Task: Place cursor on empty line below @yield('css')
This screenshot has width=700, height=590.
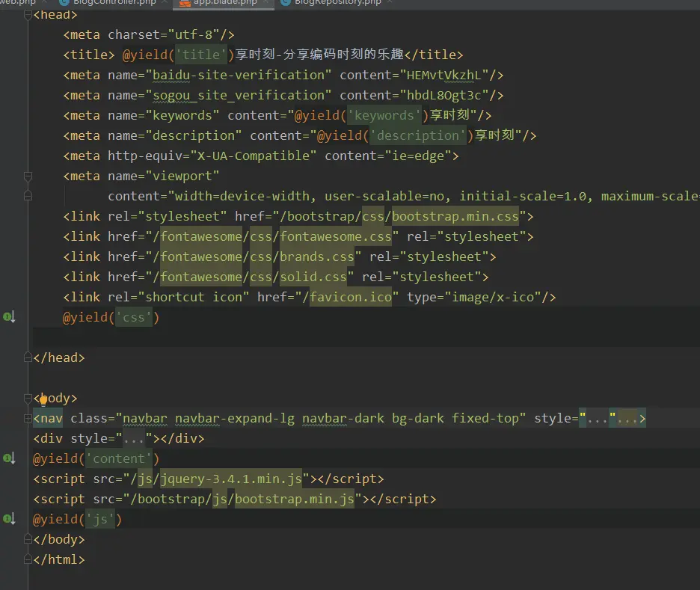Action: click(x=366, y=337)
